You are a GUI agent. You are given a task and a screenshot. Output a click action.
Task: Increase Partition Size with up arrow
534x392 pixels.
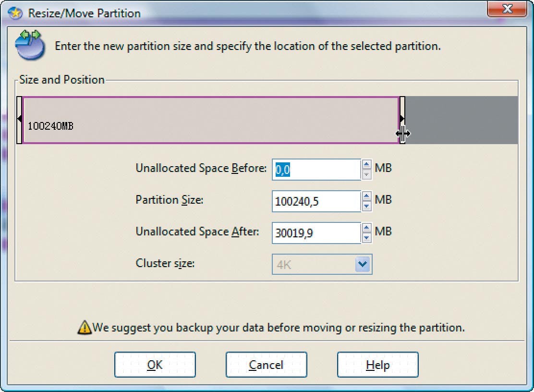[x=367, y=196]
